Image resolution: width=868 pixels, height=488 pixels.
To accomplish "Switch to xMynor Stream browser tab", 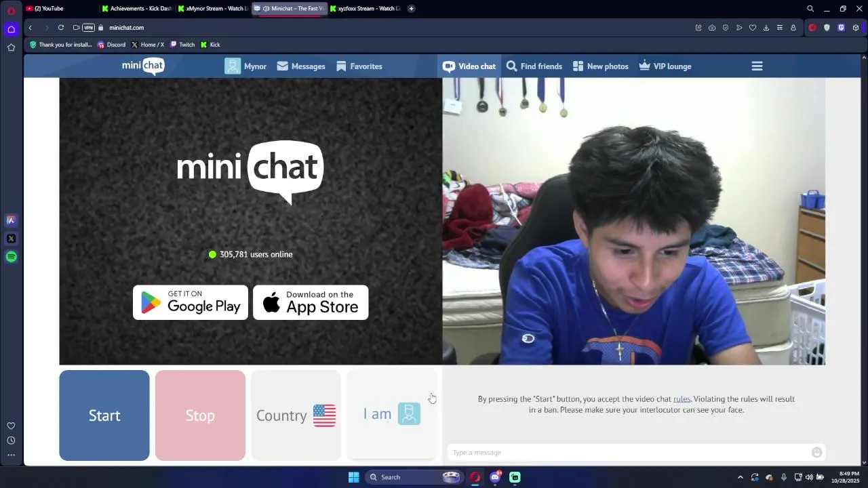I will [212, 9].
